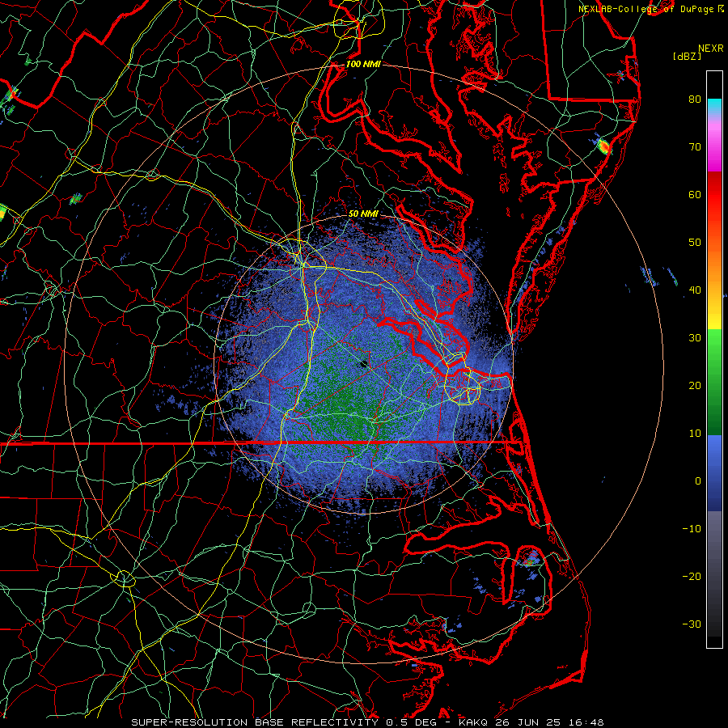The height and width of the screenshot is (728, 728).
Task: Click the -10 value on the dBZ scale
Action: pos(692,529)
